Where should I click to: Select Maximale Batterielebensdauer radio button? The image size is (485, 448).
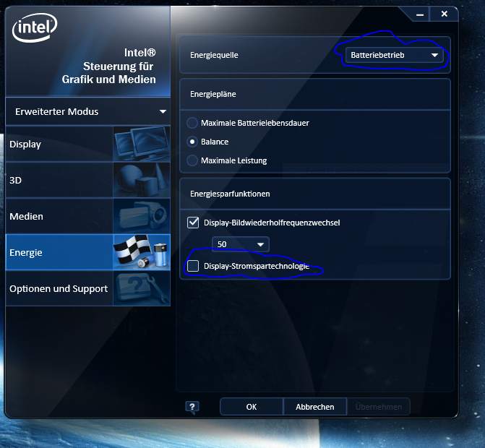pos(192,123)
